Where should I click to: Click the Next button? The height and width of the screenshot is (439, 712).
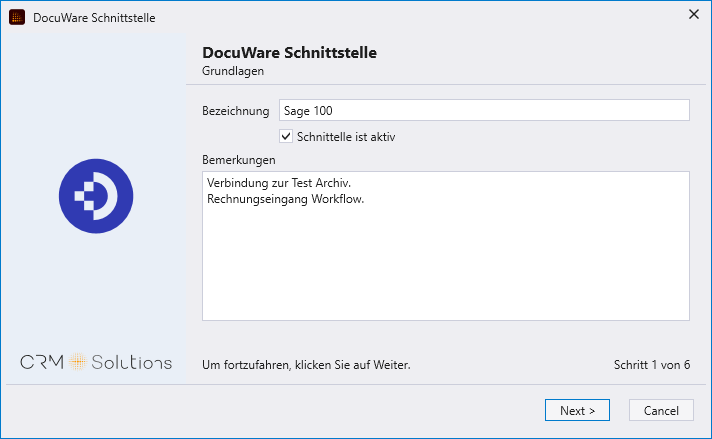(x=577, y=410)
